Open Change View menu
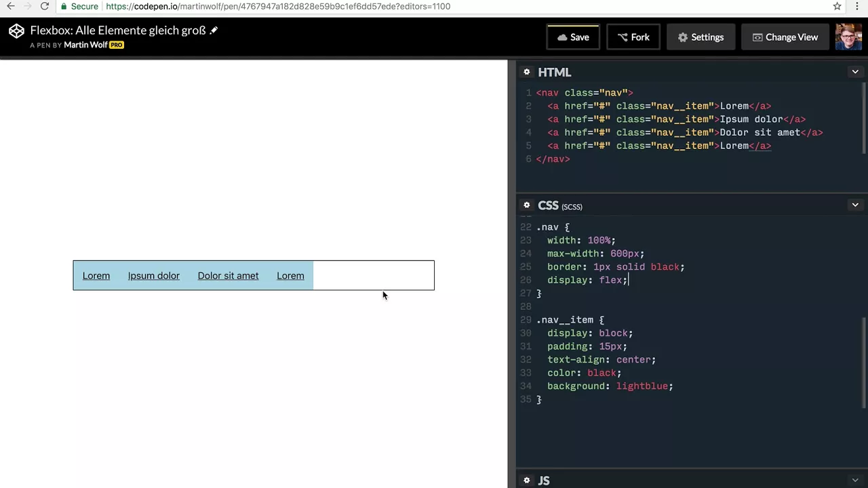This screenshot has height=488, width=868. click(785, 37)
